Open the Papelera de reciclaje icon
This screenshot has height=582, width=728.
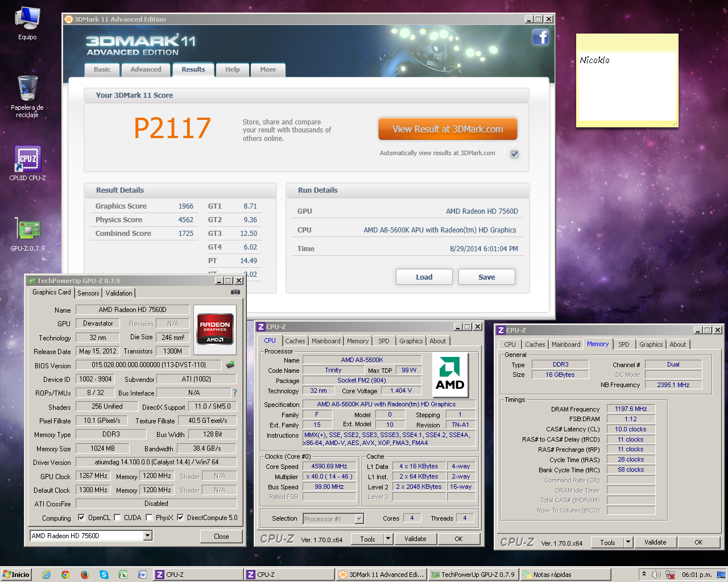pos(27,97)
